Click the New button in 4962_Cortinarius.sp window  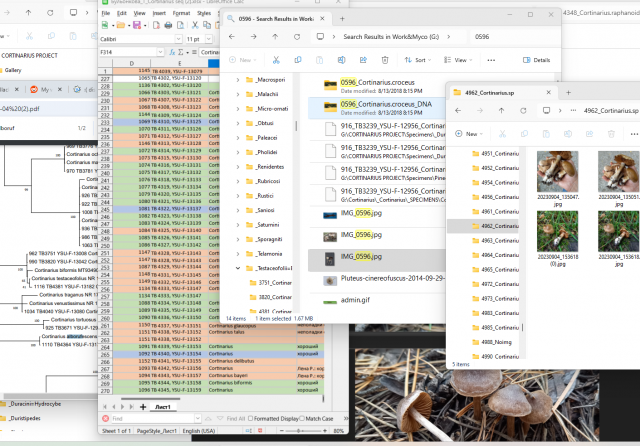click(x=470, y=133)
